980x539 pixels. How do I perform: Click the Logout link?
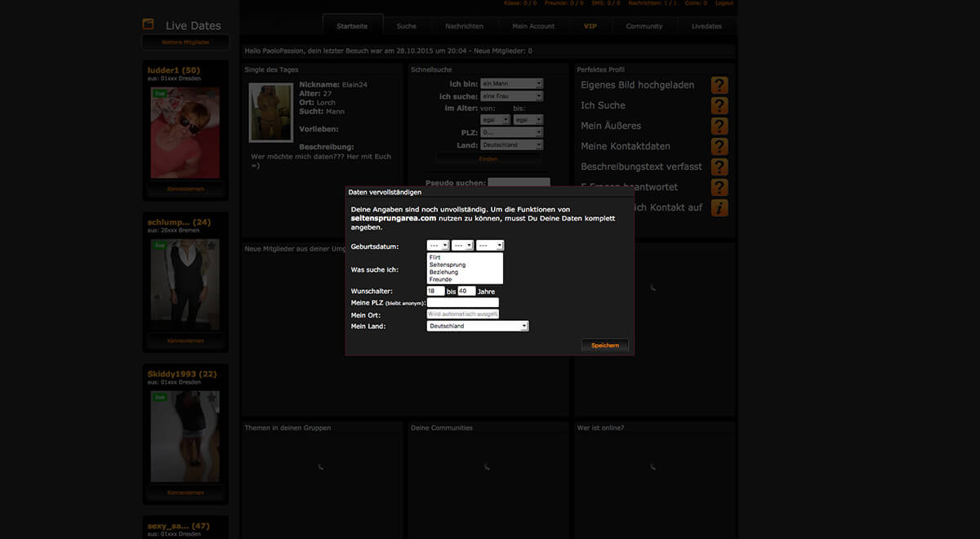pos(724,3)
